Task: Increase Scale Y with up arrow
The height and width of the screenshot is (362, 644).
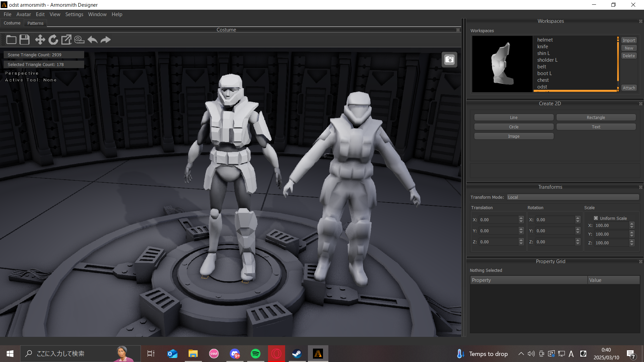Action: (632, 232)
